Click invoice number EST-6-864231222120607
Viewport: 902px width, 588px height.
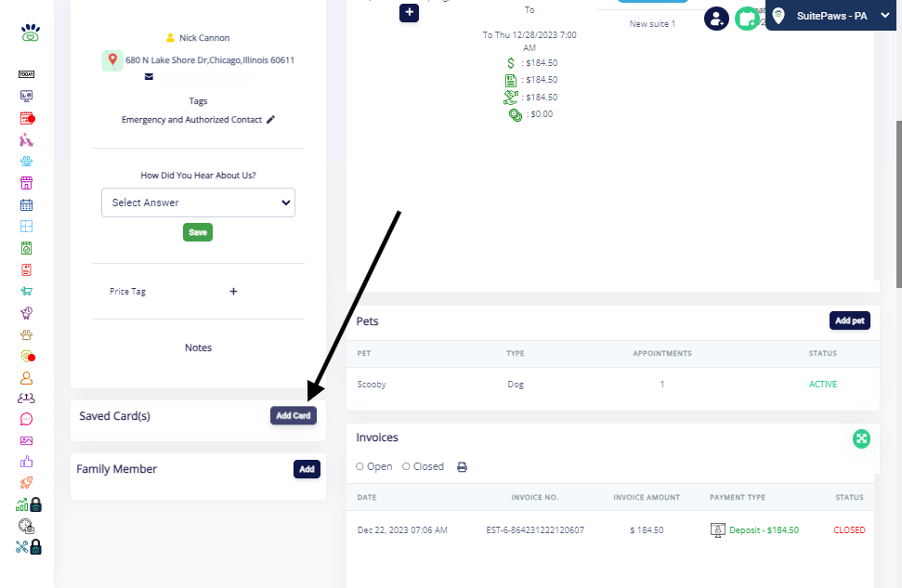click(535, 529)
